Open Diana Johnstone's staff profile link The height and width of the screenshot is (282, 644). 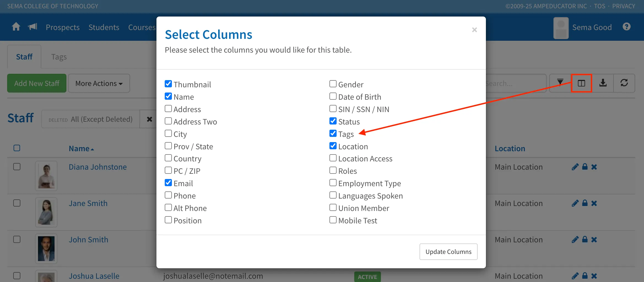coord(98,167)
